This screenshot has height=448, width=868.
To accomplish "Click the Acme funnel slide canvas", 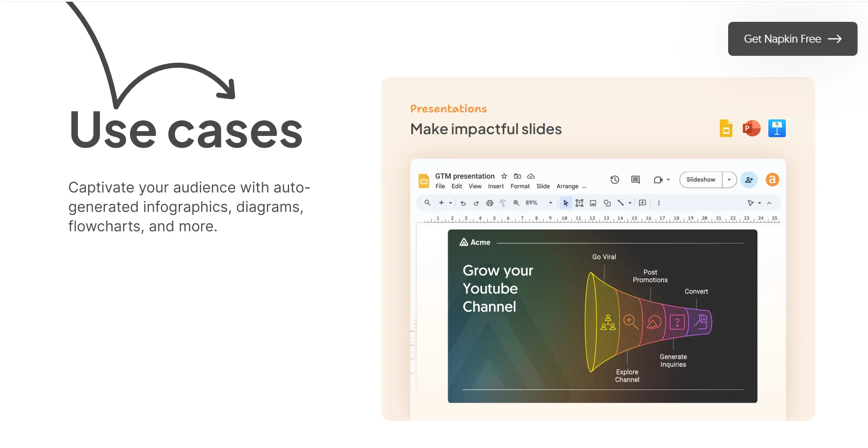I will click(602, 316).
